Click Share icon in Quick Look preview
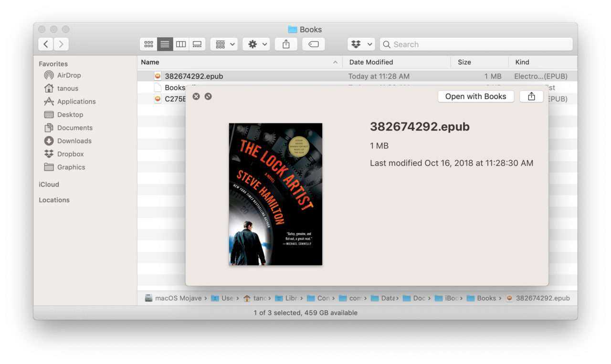Image resolution: width=611 pixels, height=364 pixels. pos(531,96)
